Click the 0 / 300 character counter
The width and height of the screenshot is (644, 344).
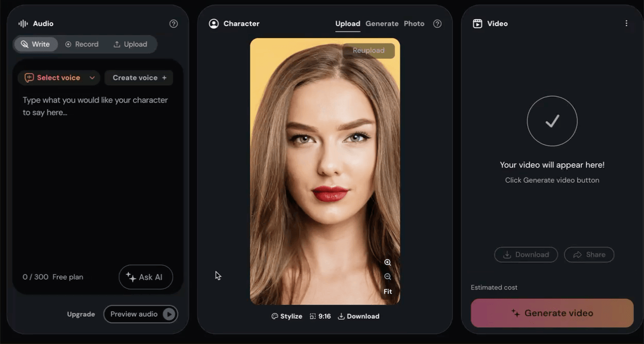(x=36, y=277)
